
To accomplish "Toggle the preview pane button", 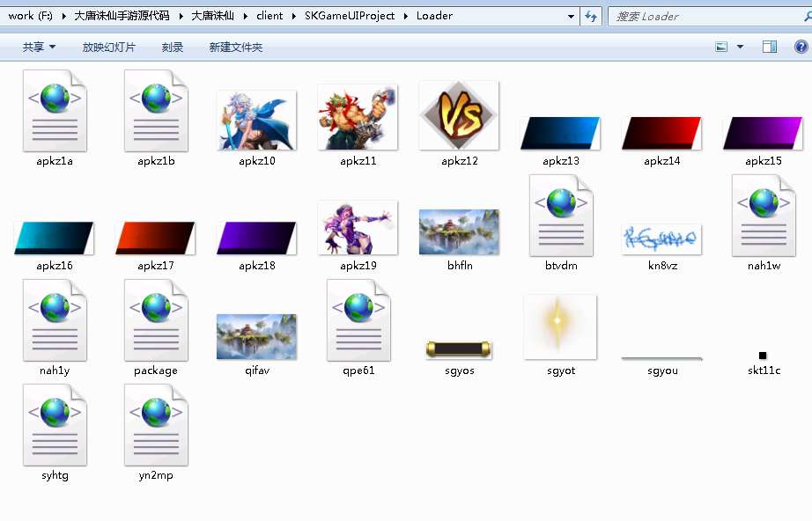I will tap(769, 47).
